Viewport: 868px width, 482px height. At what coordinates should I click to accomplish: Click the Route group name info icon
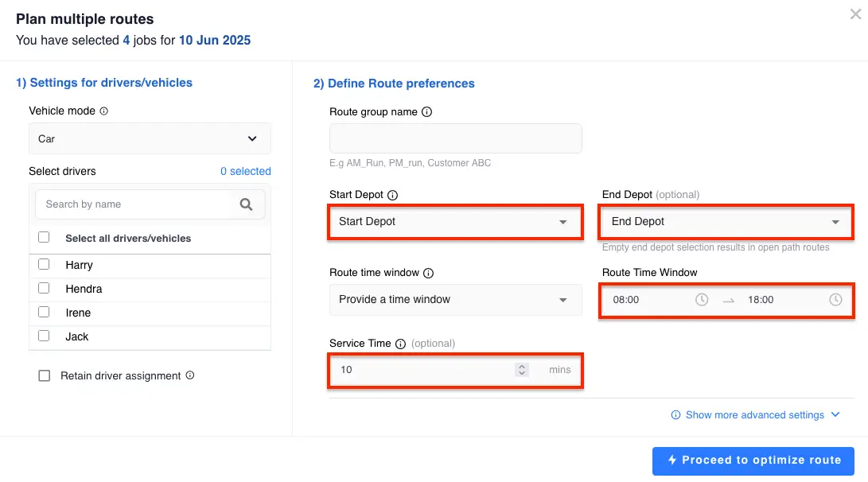(x=426, y=112)
